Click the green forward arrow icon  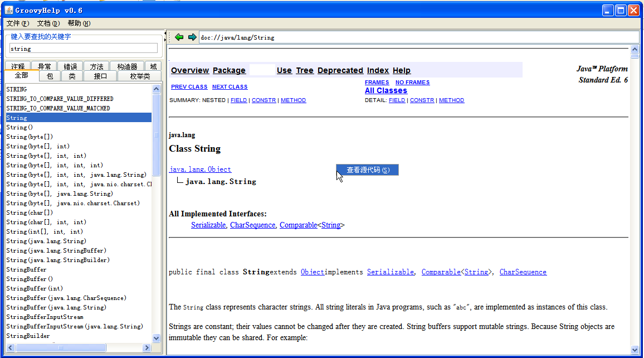(x=192, y=37)
